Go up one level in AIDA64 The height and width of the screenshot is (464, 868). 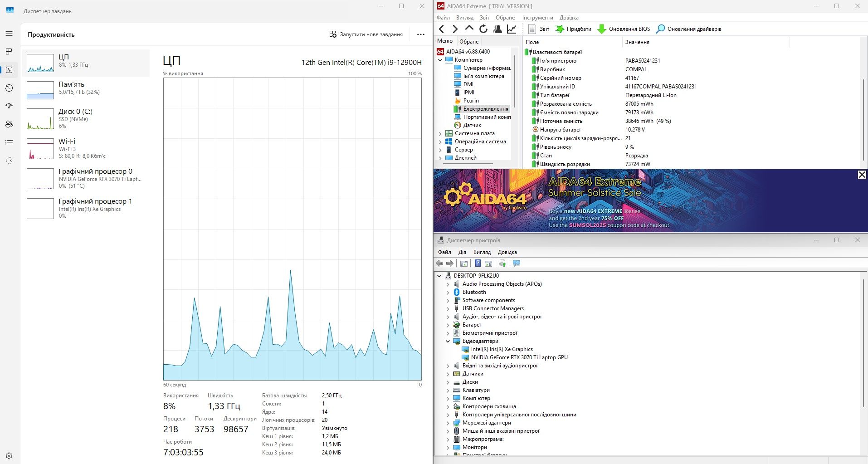pyautogui.click(x=469, y=29)
